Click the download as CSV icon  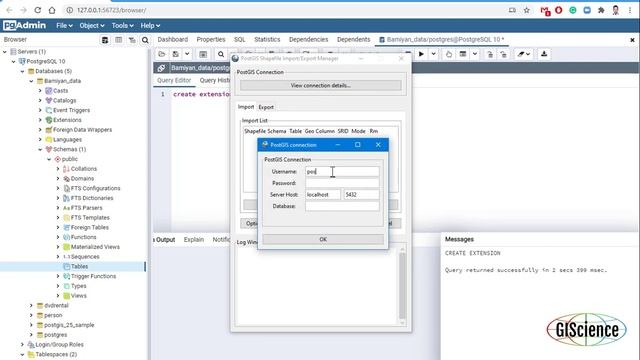click(x=544, y=54)
